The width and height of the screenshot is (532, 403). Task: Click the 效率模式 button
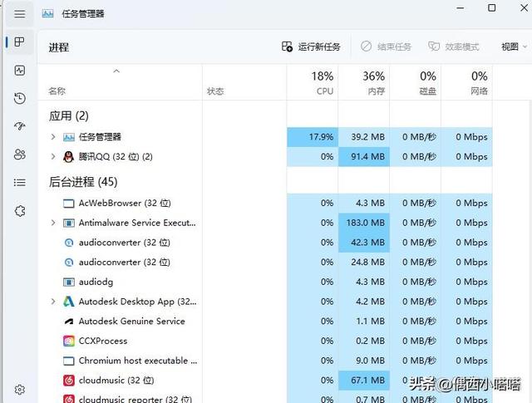(x=454, y=47)
